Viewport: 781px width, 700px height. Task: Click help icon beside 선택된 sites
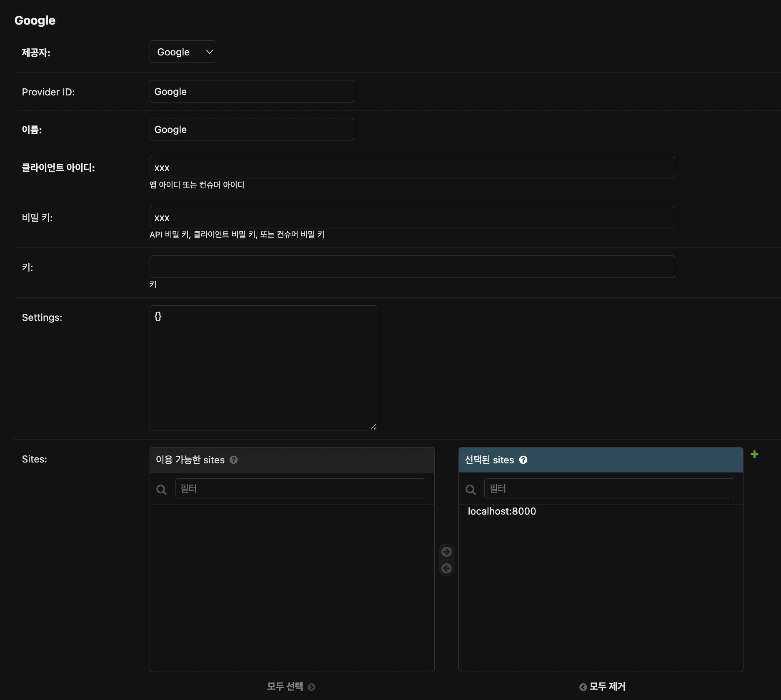(x=523, y=460)
